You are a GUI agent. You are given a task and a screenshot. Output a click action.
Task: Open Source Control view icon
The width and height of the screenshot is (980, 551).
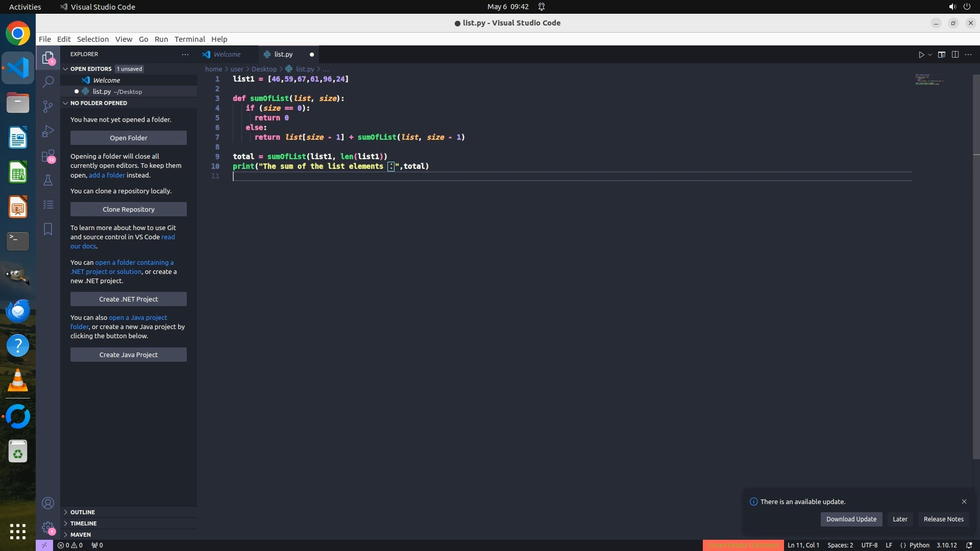click(x=48, y=106)
